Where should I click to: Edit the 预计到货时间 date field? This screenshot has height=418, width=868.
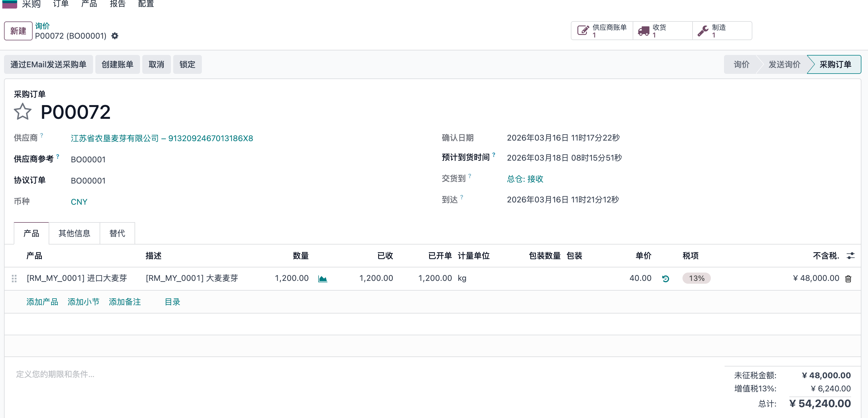(565, 158)
